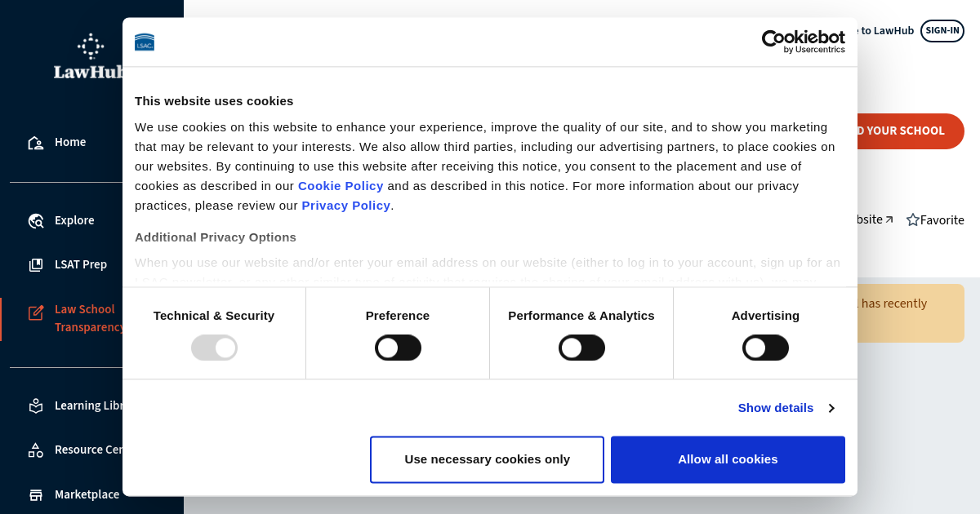980x514 pixels.
Task: Click the Explore globe search icon
Action: [36, 221]
